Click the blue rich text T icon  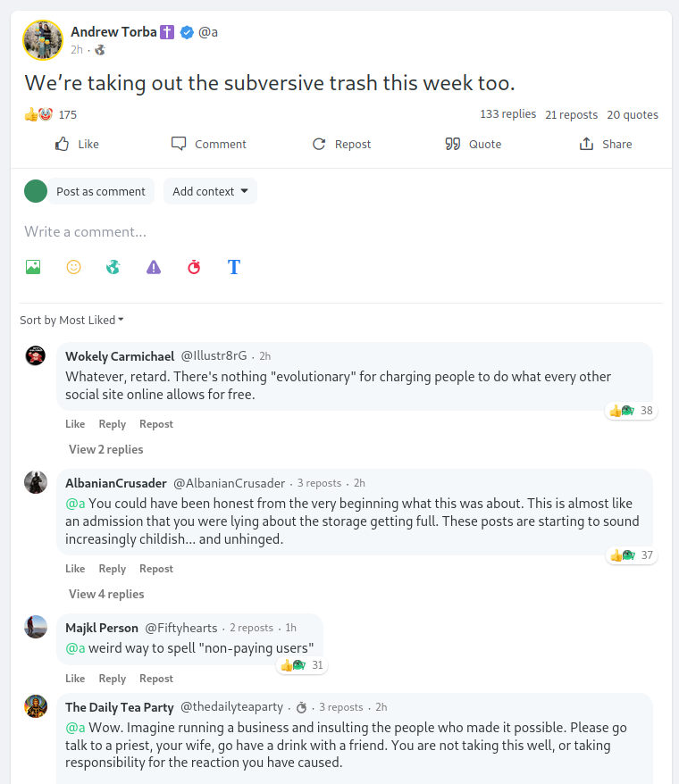click(x=234, y=267)
